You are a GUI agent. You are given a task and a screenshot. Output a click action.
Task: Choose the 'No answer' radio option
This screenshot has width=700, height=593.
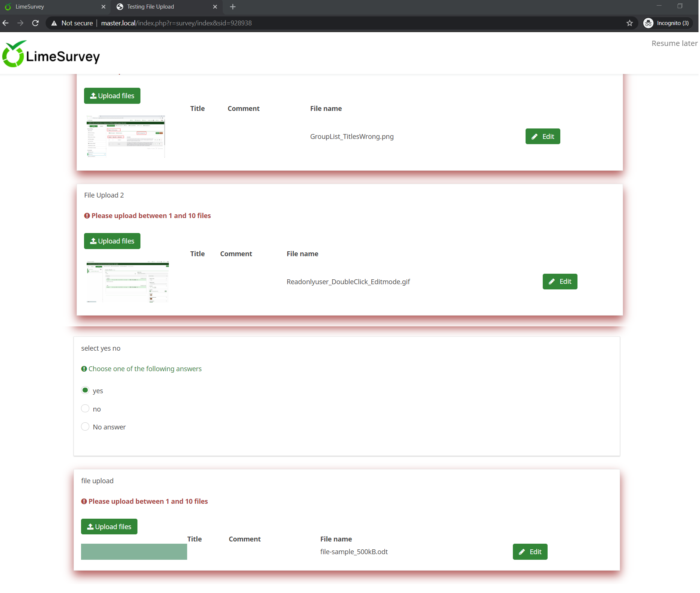coord(85,426)
